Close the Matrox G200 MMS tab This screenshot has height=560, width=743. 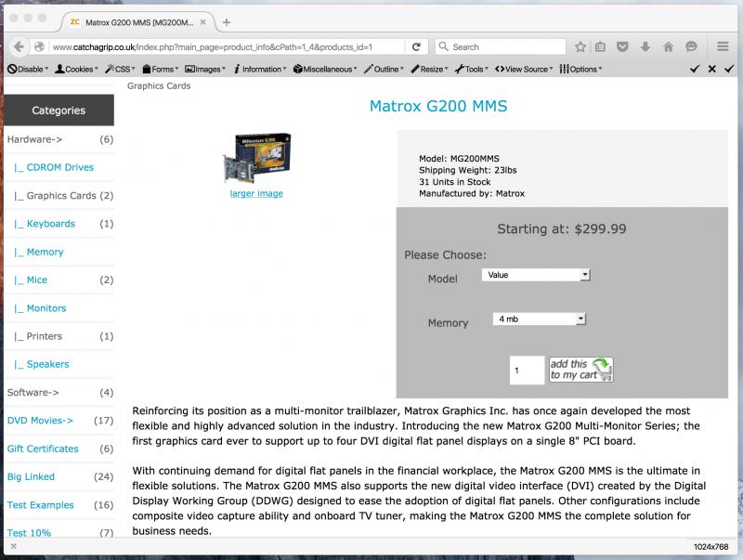click(x=202, y=22)
